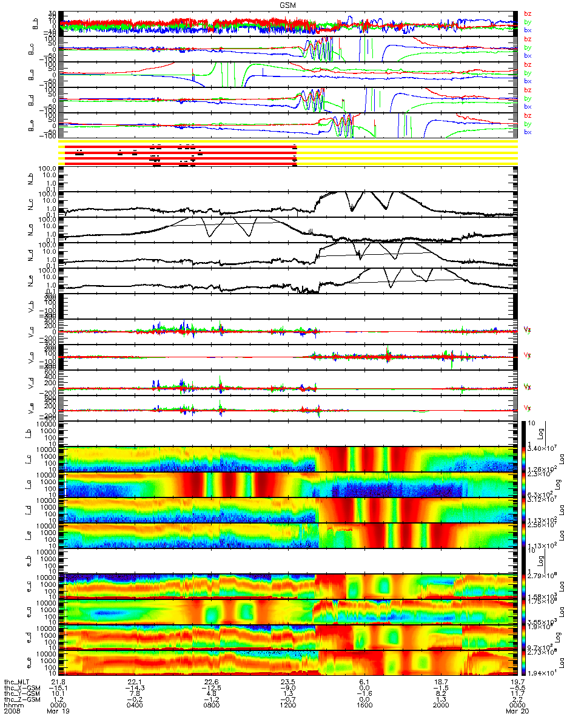Click the N_a density panel label

pyautogui.click(x=30, y=230)
